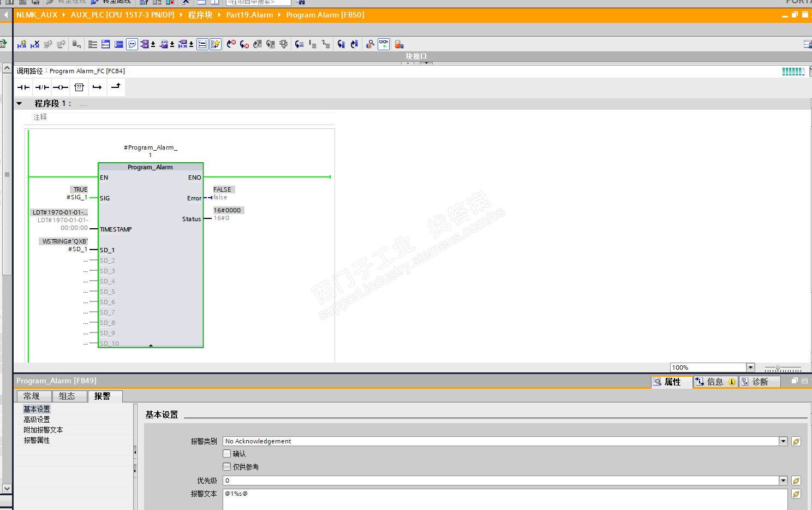Click the blue header-bar window icon

pos(106,44)
